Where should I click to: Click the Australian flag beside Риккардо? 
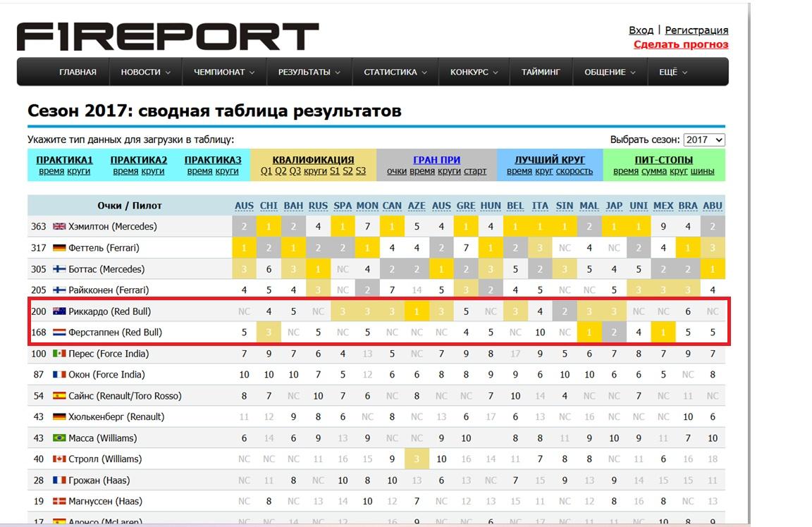(59, 311)
